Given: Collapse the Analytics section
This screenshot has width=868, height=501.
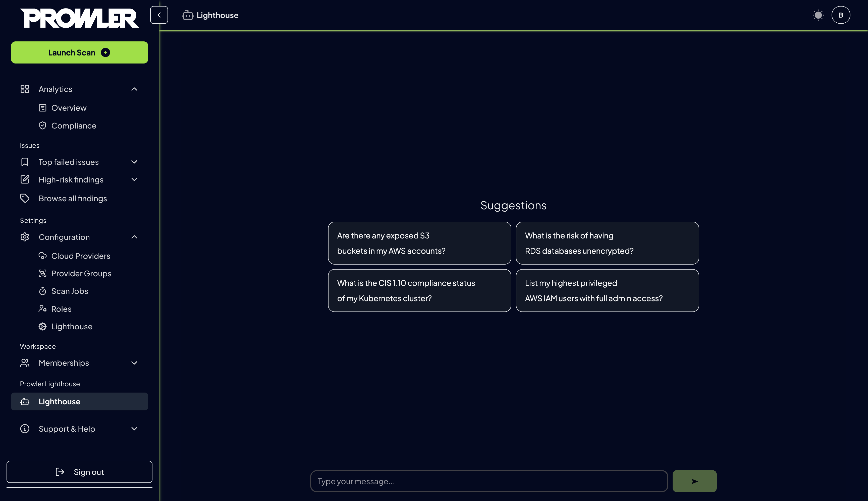Looking at the screenshot, I should (134, 89).
